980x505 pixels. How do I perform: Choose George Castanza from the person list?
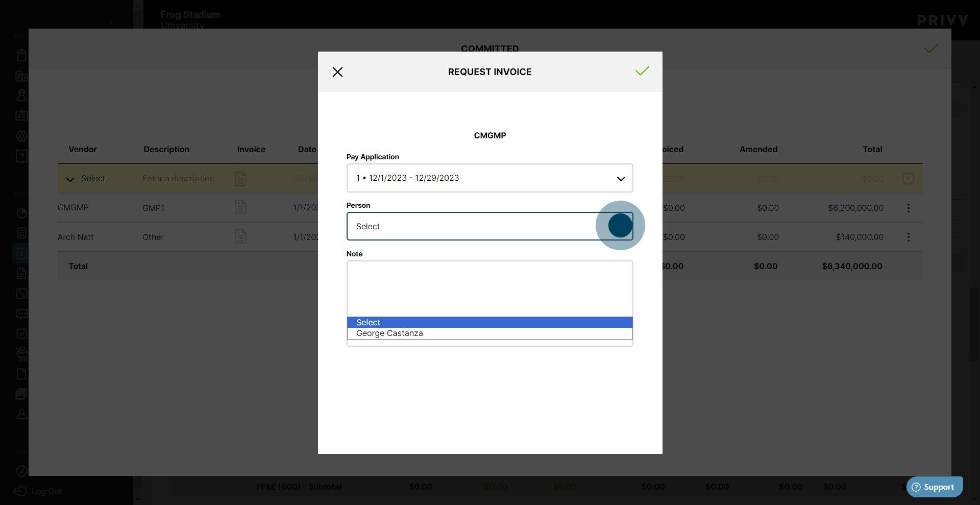point(489,333)
